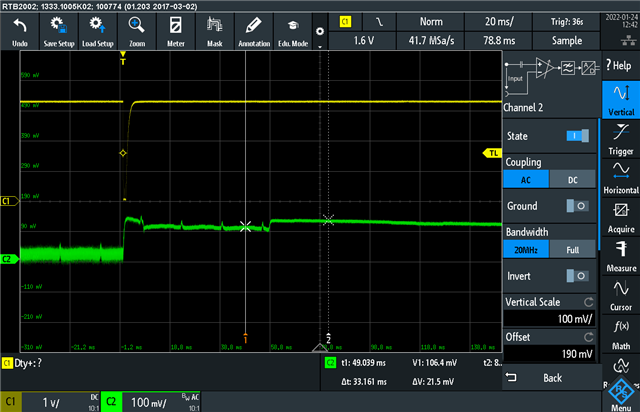Select DC coupling

(x=573, y=180)
